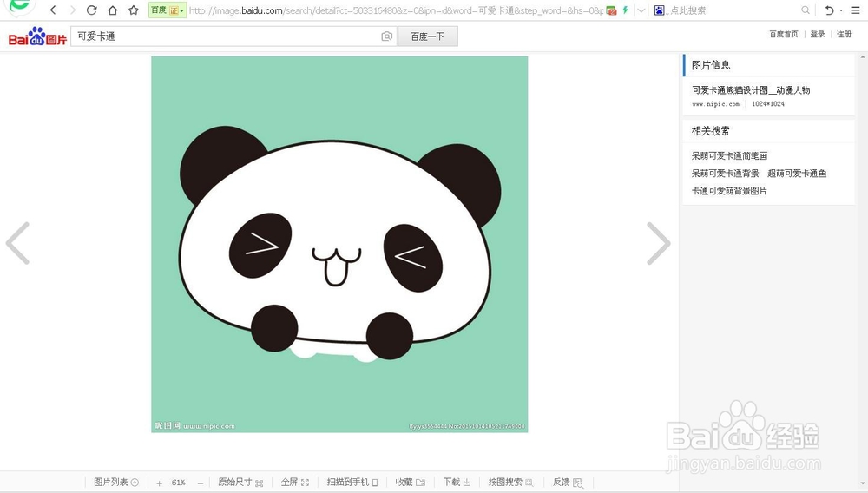This screenshot has height=493, width=868.
Task: Open the 百度 certificate badge dropdown
Action: 168,10
